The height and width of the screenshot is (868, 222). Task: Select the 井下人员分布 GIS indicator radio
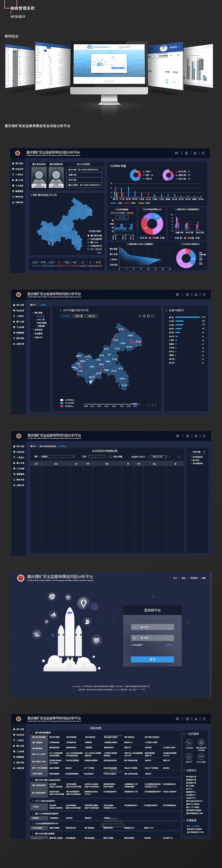coord(89,249)
